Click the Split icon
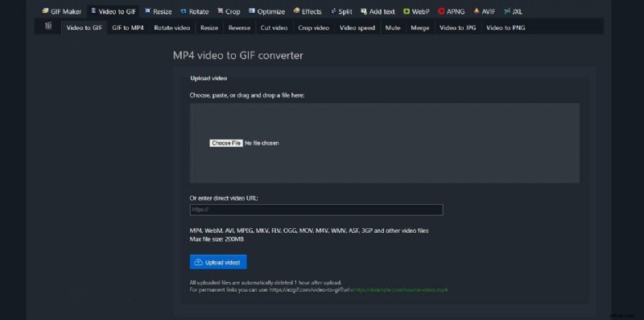 333,11
